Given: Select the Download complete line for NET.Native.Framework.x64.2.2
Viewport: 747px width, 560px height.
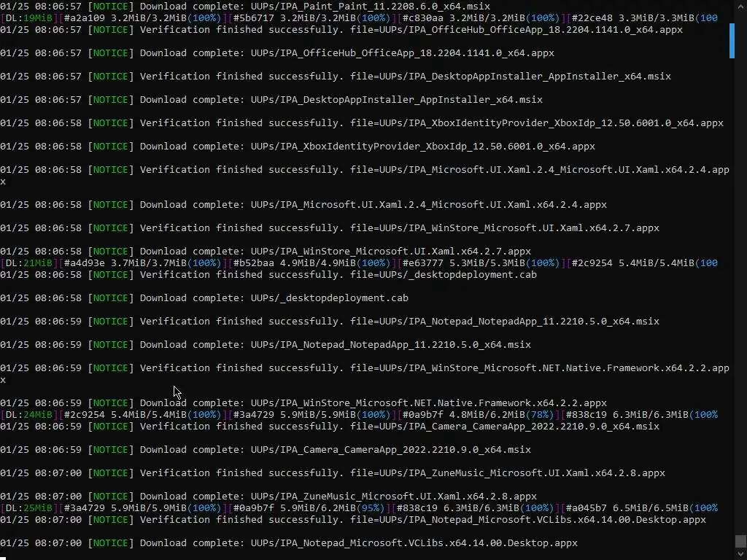Looking at the screenshot, I should (x=303, y=403).
